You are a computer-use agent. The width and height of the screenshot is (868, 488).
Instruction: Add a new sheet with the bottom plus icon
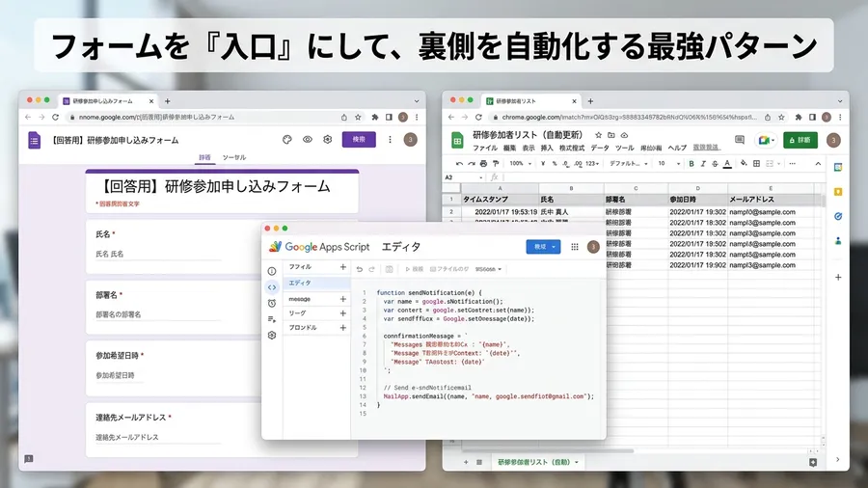coord(466,463)
